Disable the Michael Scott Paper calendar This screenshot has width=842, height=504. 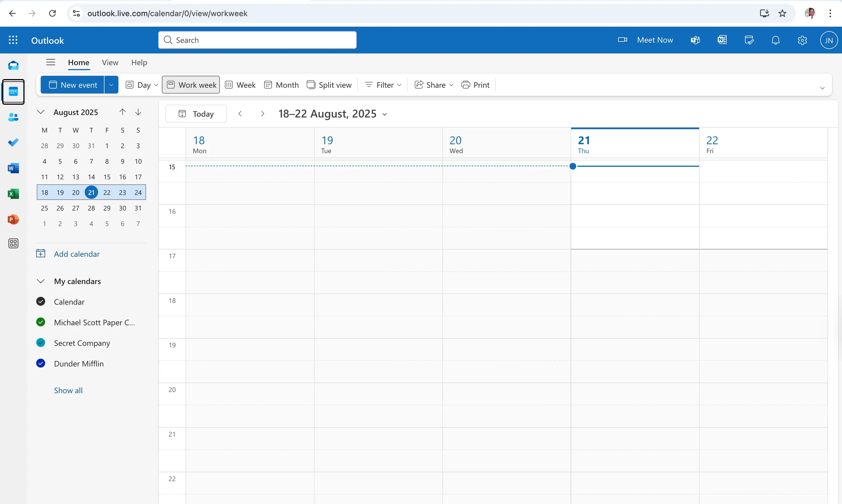pos(40,322)
